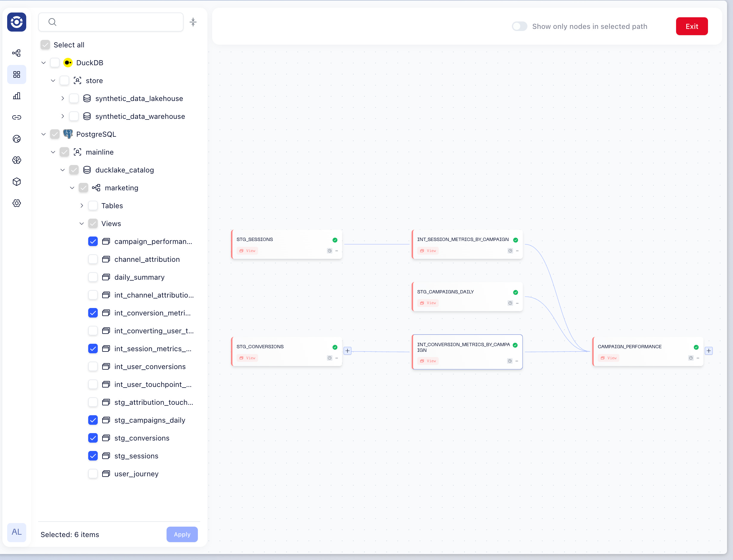Image resolution: width=733 pixels, height=560 pixels.
Task: Open settings gear in sidebar
Action: click(x=16, y=203)
